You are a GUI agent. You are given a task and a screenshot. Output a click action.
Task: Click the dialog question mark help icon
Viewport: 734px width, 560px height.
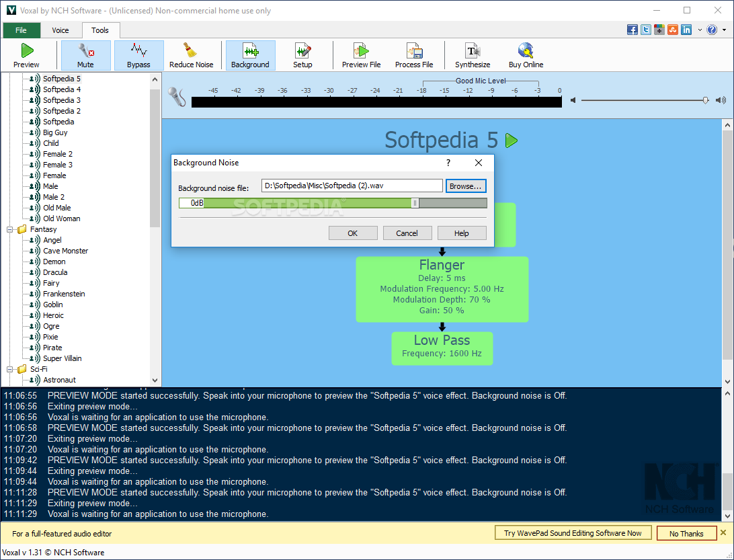coord(448,163)
